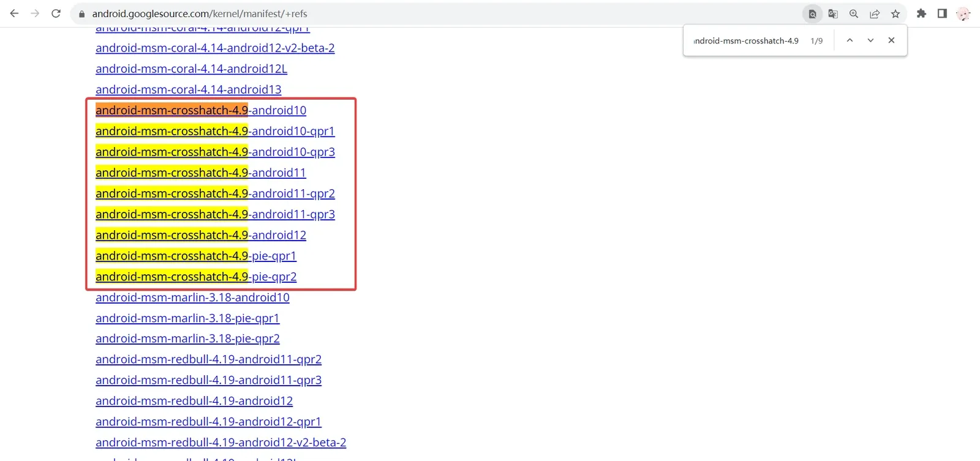This screenshot has width=980, height=461.
Task: Open android-msm-coral-4.14-android12L link
Action: [191, 69]
